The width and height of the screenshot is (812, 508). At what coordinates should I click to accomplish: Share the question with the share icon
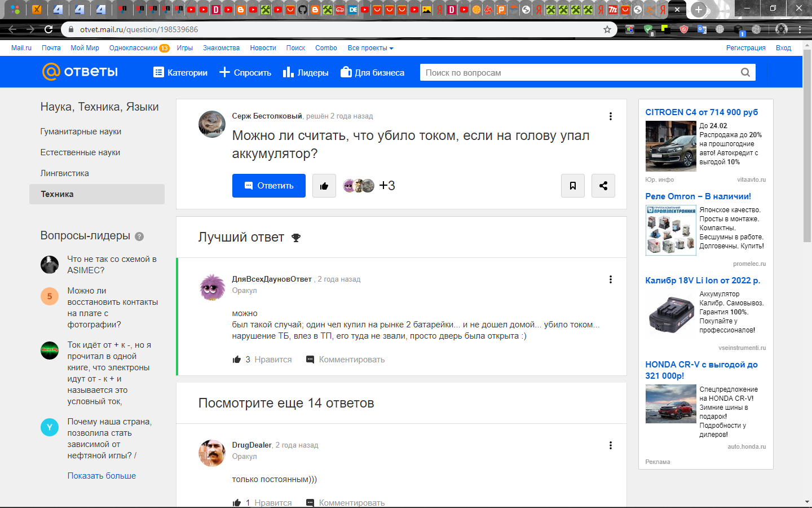tap(603, 186)
